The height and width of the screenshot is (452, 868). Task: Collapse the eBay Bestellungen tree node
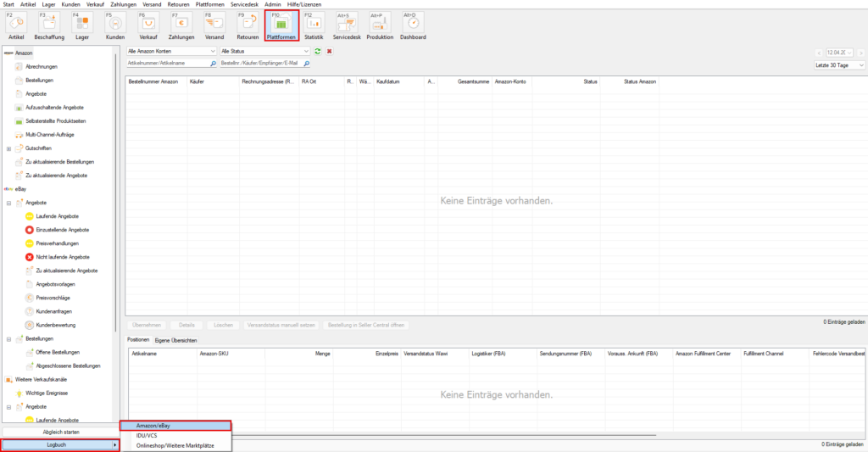coord(8,338)
